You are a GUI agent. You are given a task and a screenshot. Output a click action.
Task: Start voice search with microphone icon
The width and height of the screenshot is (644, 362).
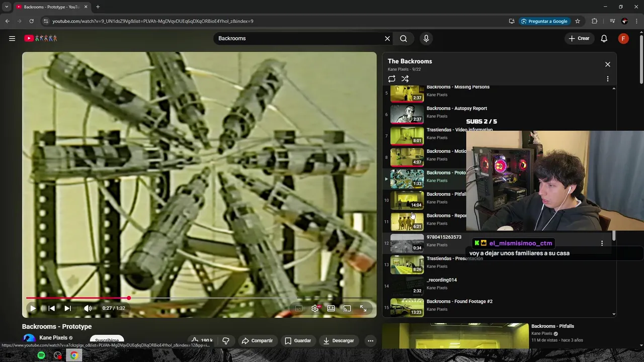(x=426, y=38)
